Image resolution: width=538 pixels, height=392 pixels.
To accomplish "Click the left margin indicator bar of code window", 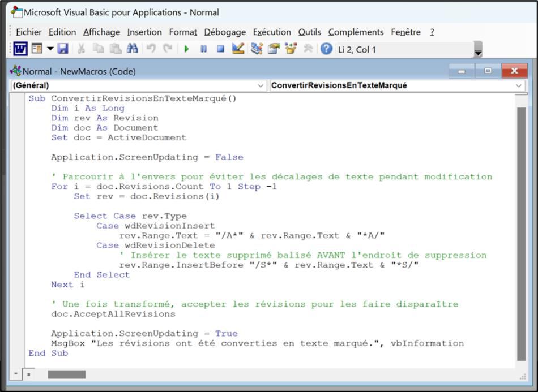I will point(17,230).
